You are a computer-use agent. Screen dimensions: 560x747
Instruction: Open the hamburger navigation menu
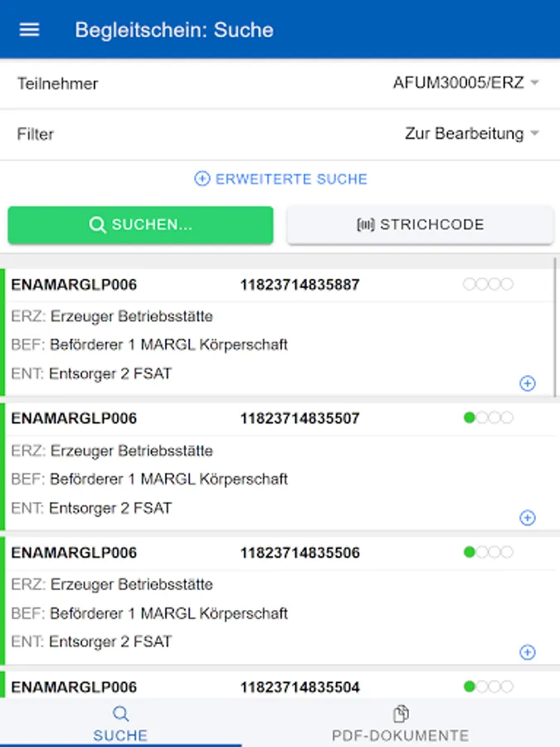pos(29,30)
